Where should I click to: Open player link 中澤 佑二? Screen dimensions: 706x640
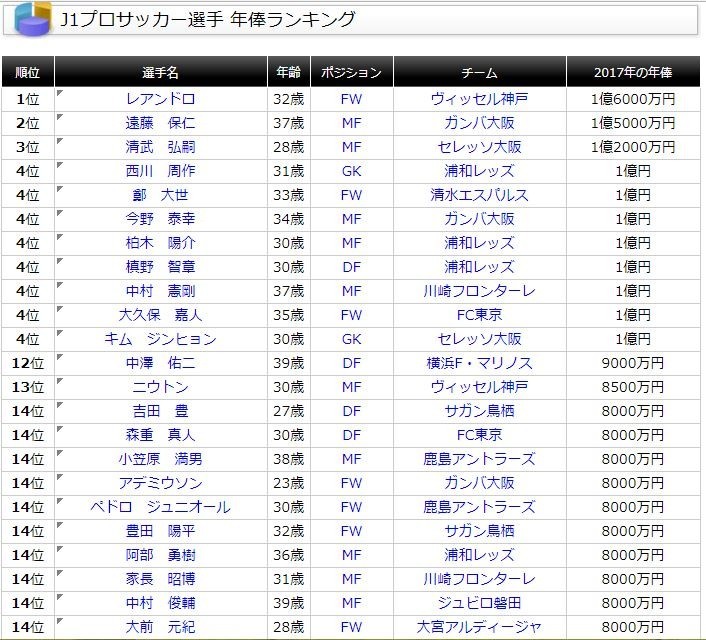pos(161,363)
